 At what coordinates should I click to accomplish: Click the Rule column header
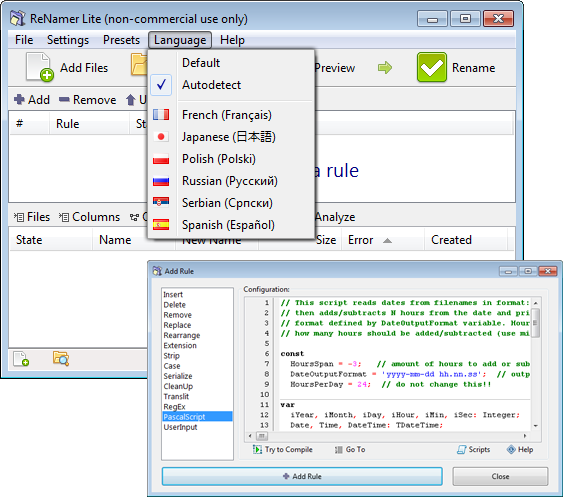point(89,124)
